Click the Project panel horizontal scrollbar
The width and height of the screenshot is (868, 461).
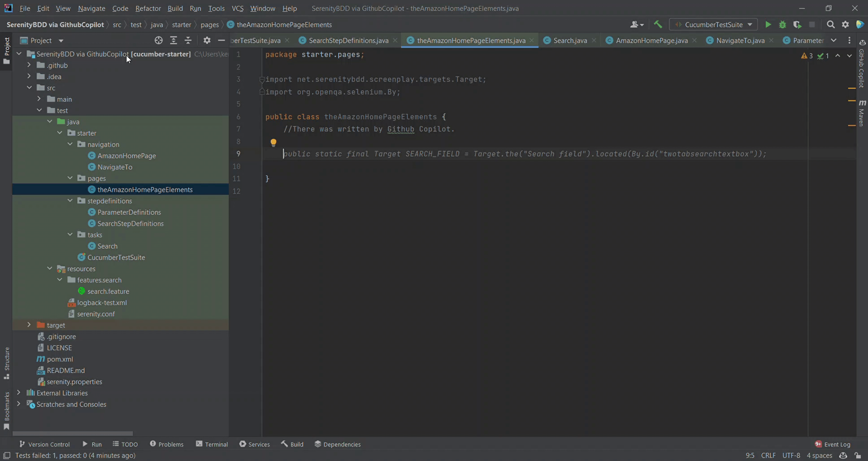pyautogui.click(x=73, y=434)
